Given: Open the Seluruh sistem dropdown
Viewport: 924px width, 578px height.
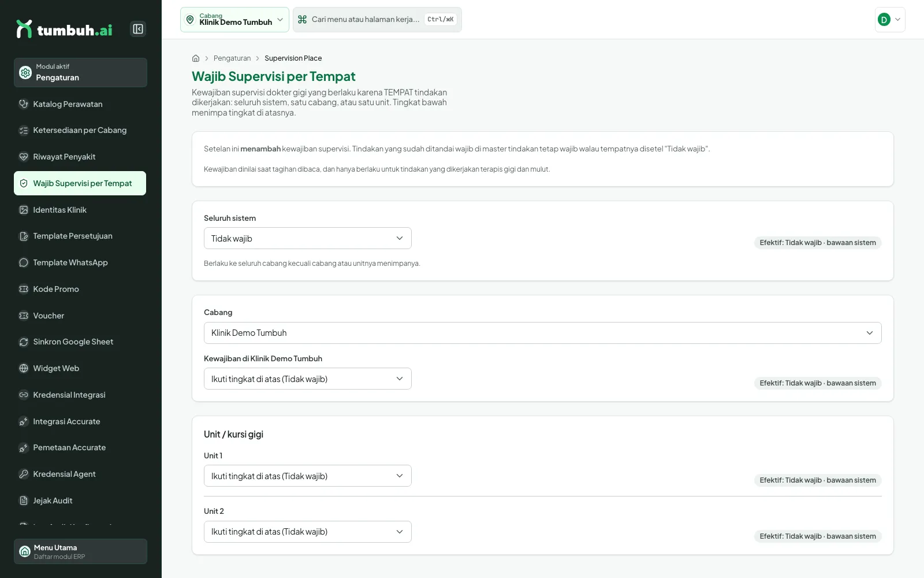Looking at the screenshot, I should [308, 238].
